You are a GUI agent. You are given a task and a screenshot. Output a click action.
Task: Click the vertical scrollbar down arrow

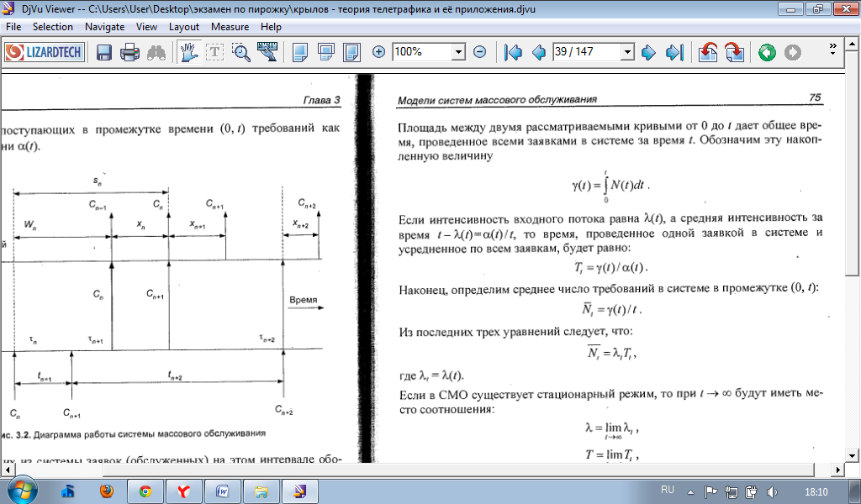pyautogui.click(x=852, y=455)
